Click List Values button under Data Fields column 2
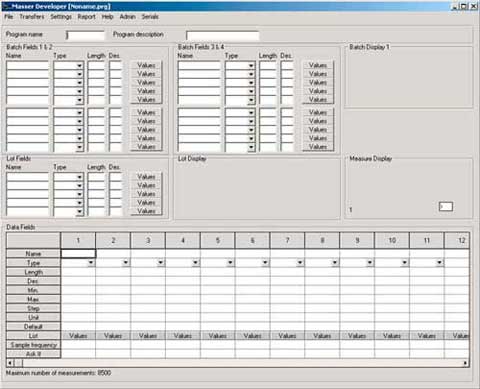The image size is (480, 389). click(113, 336)
